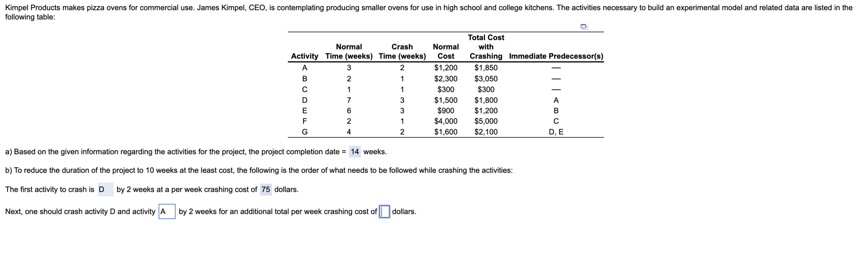Select the $900 normal cost cell for activity E
The image size is (868, 254).
tap(446, 111)
